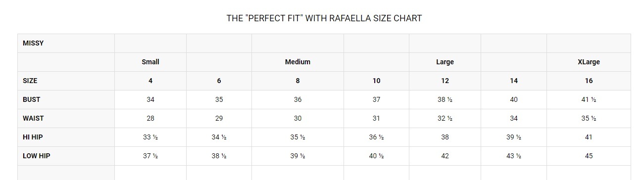The height and width of the screenshot is (180, 644).
Task: Click bust value 40
Action: (x=514, y=99)
